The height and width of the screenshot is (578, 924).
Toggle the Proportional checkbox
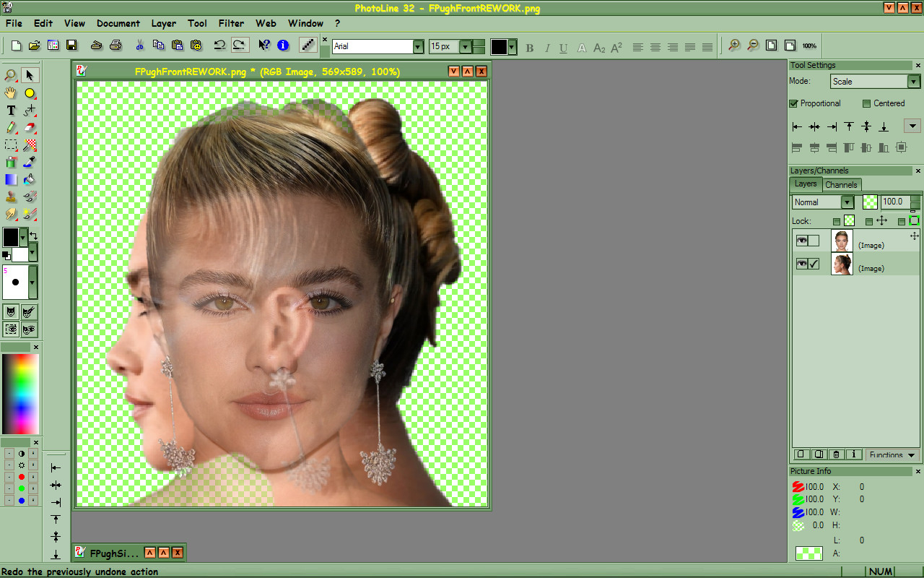click(x=793, y=103)
